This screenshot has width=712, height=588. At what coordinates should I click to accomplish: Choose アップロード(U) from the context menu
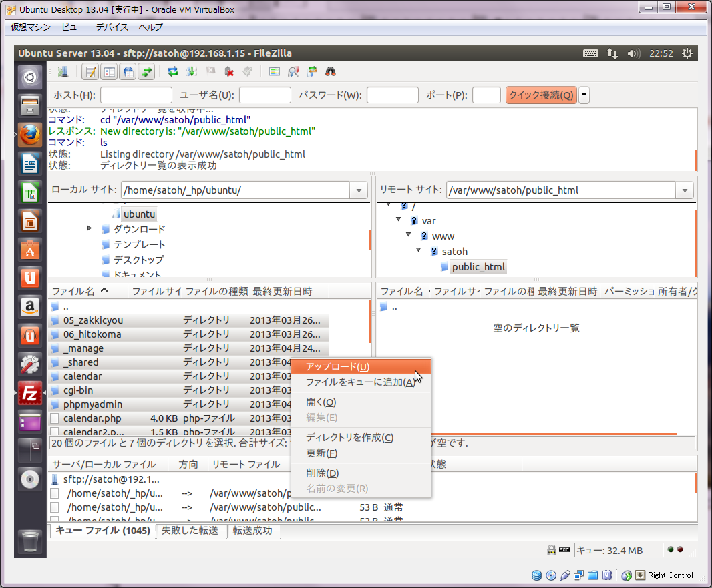361,366
